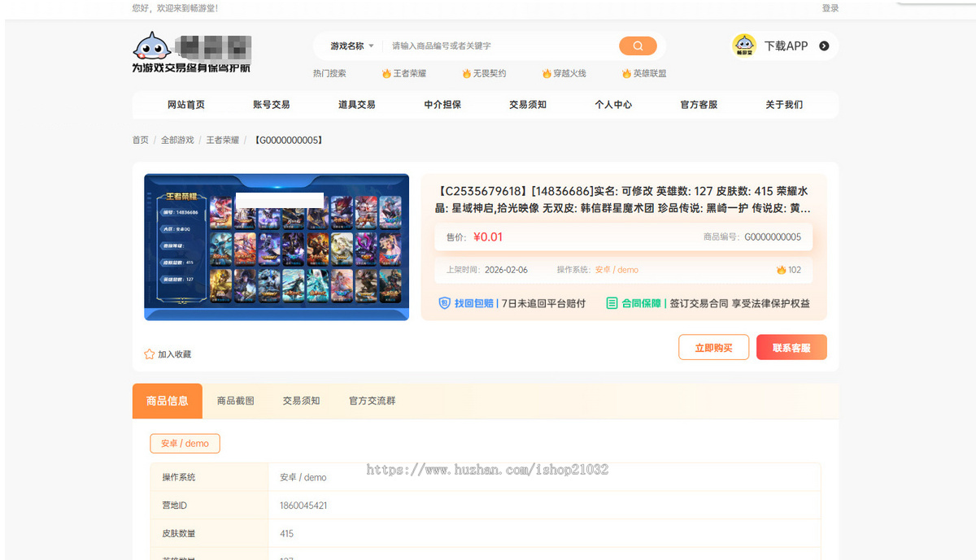Click the 下载APP text
The width and height of the screenshot is (976, 560).
point(786,46)
